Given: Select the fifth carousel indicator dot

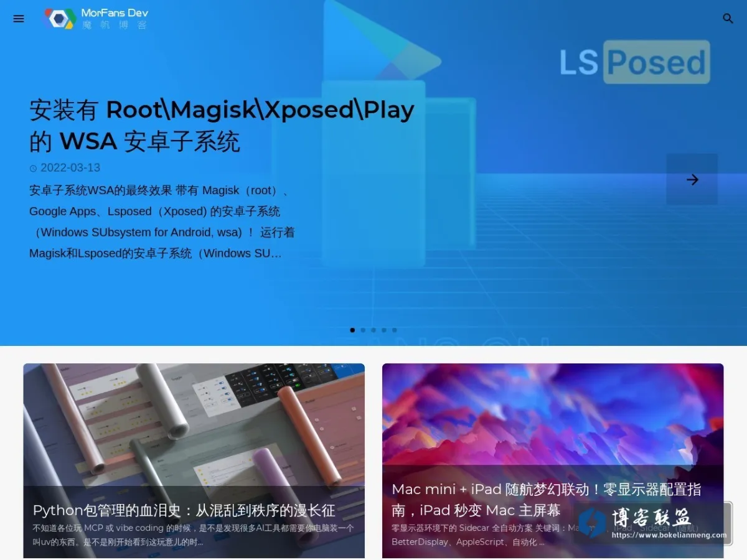Looking at the screenshot, I should (x=394, y=330).
